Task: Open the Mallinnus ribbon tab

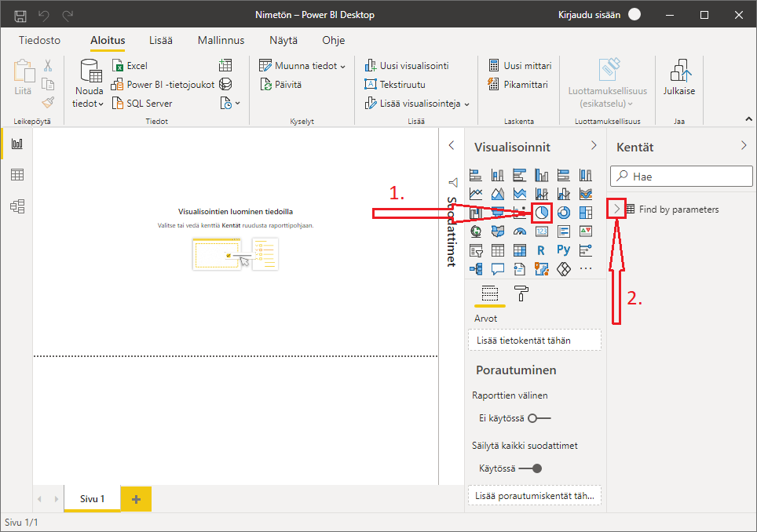Action: (x=221, y=40)
